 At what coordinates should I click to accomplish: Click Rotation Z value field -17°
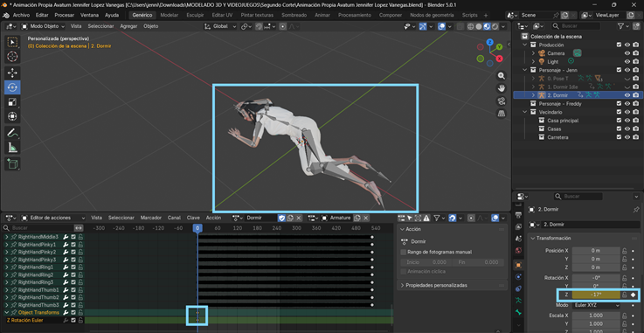(596, 295)
